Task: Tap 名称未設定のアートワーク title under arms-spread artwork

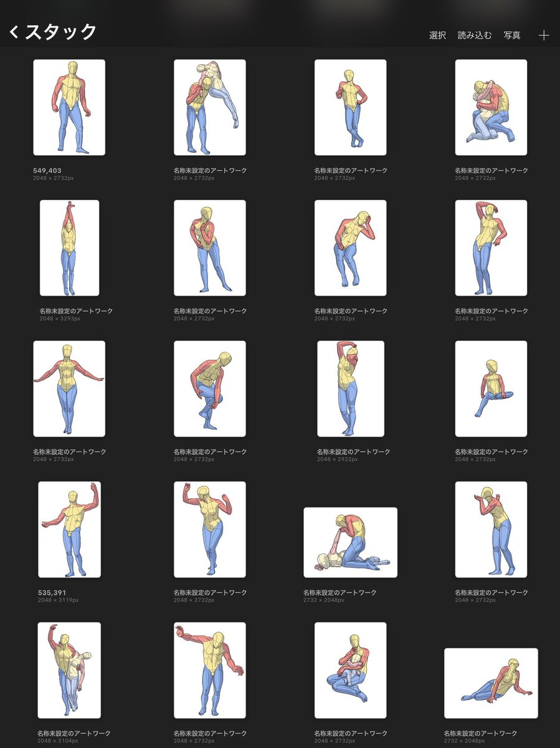Action: [x=70, y=452]
